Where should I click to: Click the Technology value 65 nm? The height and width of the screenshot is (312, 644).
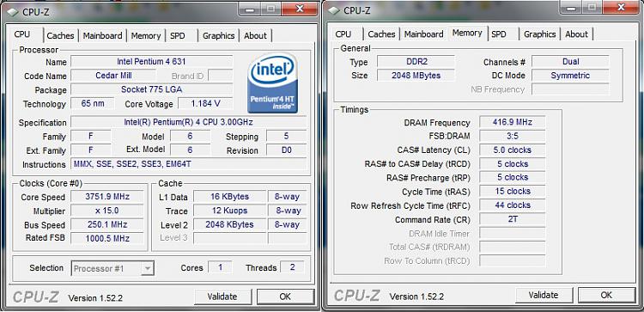tap(93, 104)
